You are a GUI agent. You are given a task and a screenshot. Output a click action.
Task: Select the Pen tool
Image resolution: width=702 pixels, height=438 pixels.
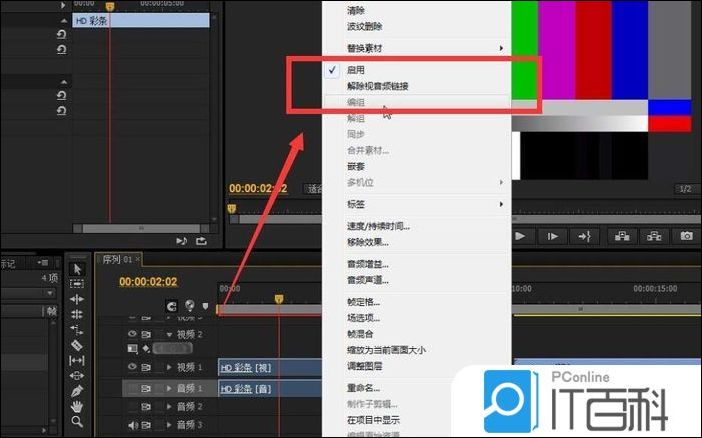click(x=77, y=391)
